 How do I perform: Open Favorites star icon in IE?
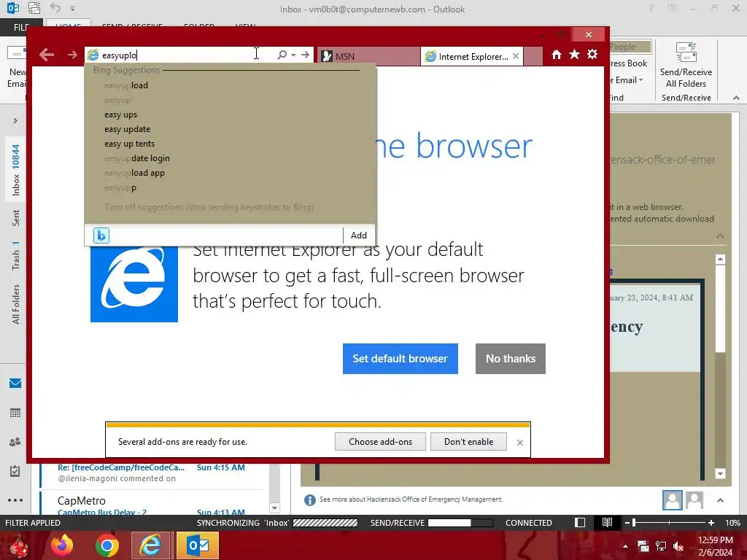pos(575,54)
